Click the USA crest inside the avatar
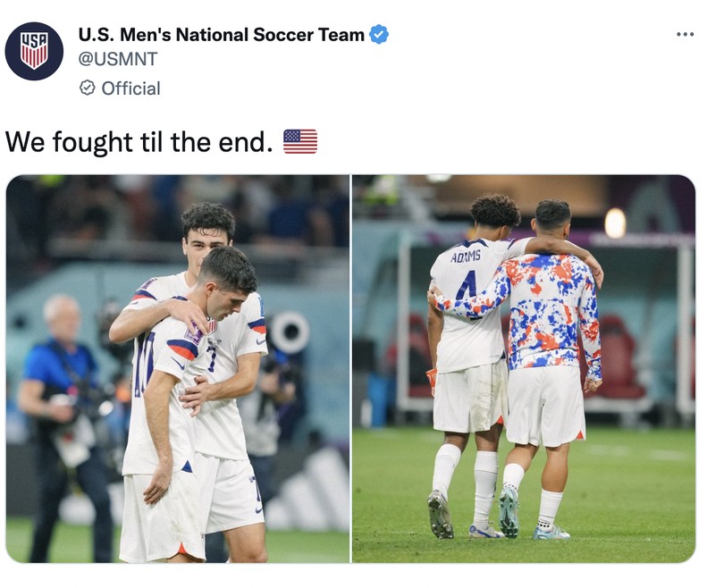715x588 pixels. tap(36, 49)
